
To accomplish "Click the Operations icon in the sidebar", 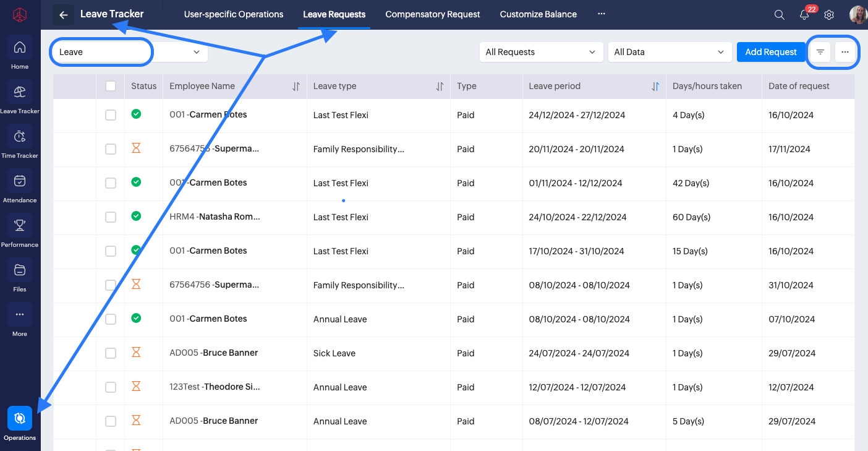I will click(20, 419).
